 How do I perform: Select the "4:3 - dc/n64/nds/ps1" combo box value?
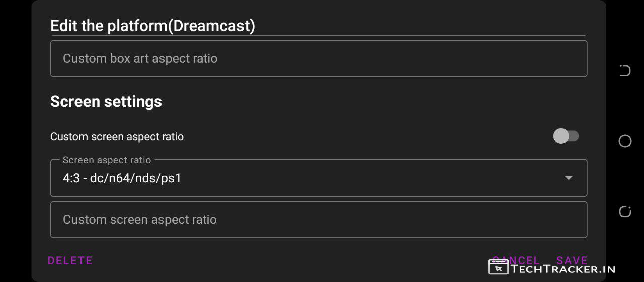coord(122,178)
